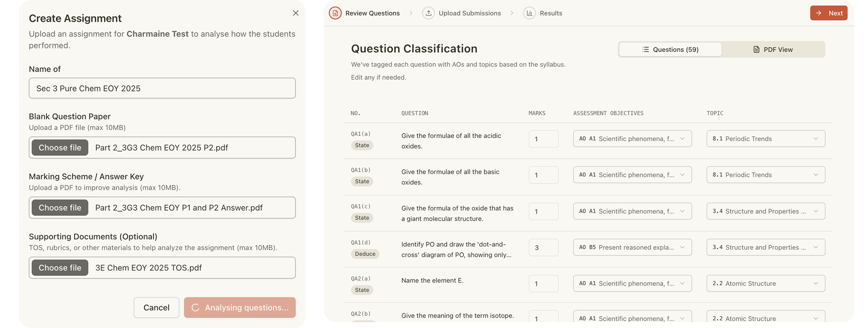Click the spinner in Analysing questions button
Screen dimensions: 868x328
tap(195, 308)
